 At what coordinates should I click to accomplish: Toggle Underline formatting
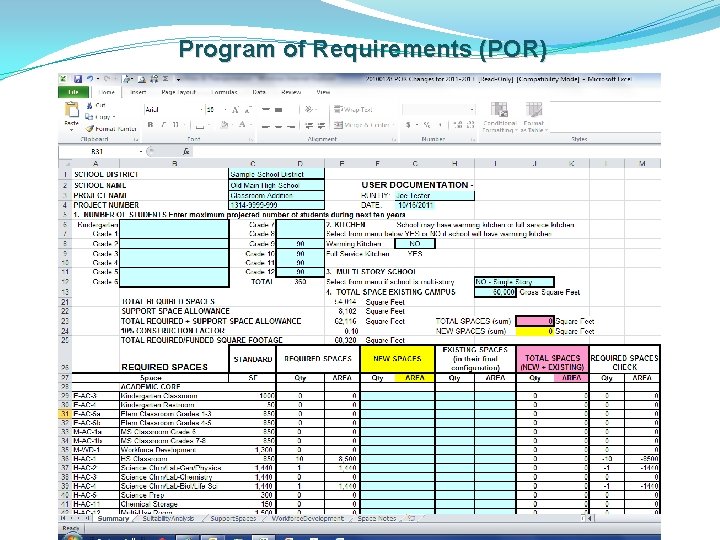point(175,125)
